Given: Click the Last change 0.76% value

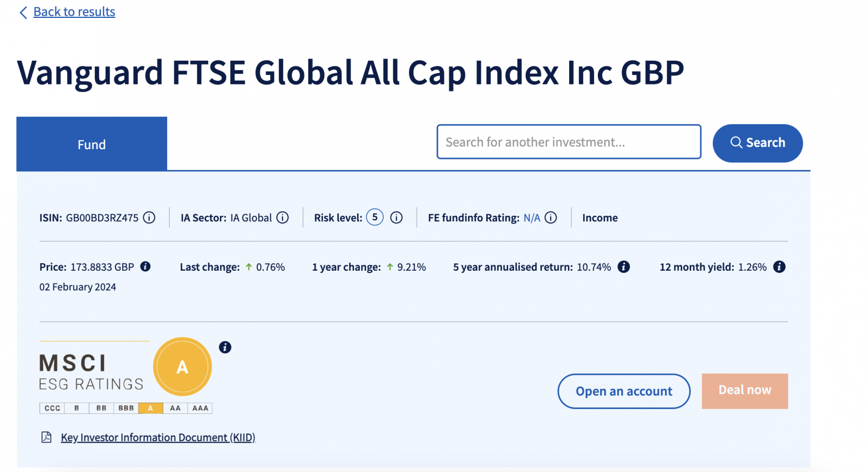Looking at the screenshot, I should coord(270,267).
